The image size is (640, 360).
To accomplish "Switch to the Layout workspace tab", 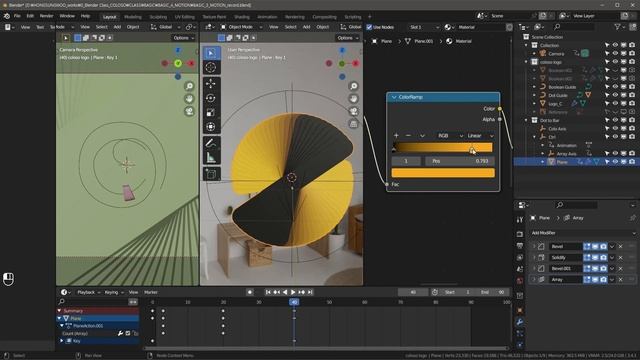I will point(109,17).
